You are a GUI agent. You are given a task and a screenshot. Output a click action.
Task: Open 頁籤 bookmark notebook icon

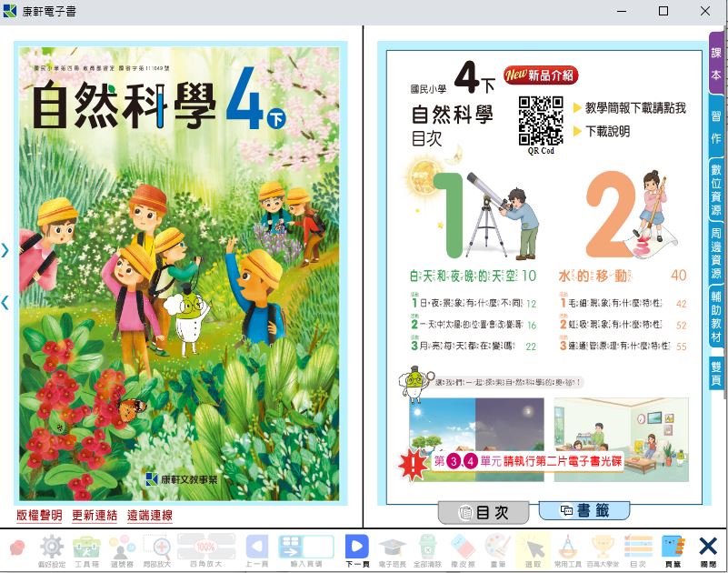pos(673,551)
